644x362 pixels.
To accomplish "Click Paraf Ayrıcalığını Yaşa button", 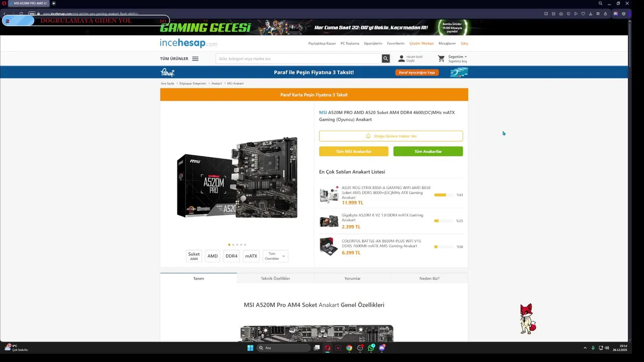I will [417, 72].
